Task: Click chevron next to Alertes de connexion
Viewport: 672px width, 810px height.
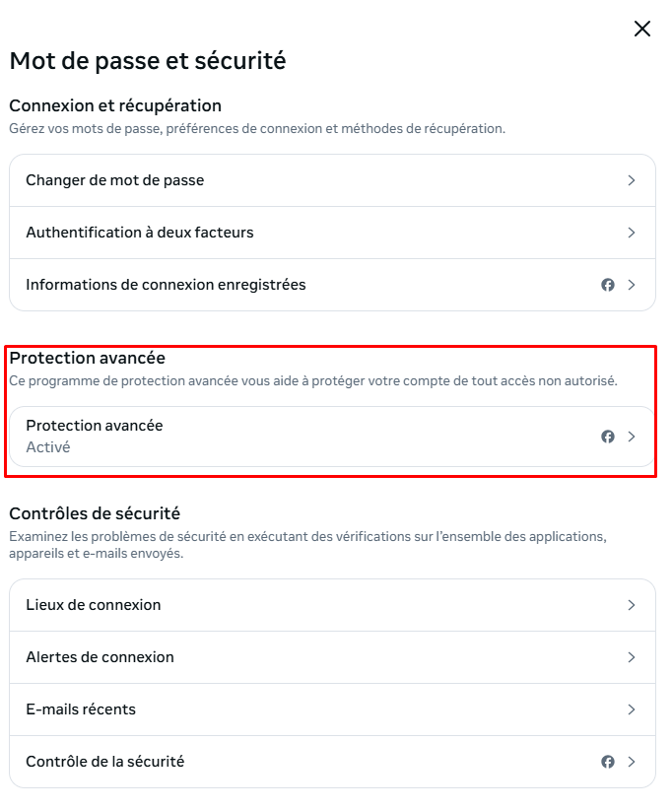Action: tap(632, 657)
